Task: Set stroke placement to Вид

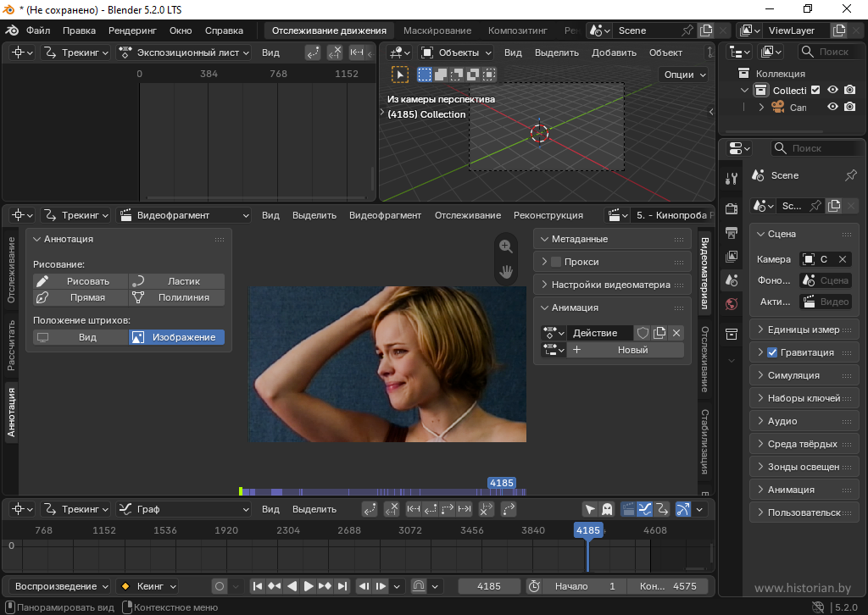Action: click(81, 337)
